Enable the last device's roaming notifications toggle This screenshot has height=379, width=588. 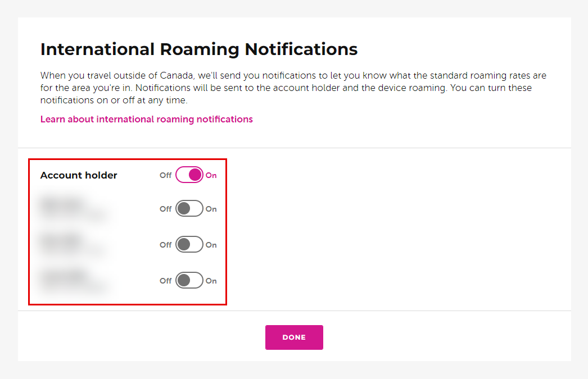click(188, 280)
